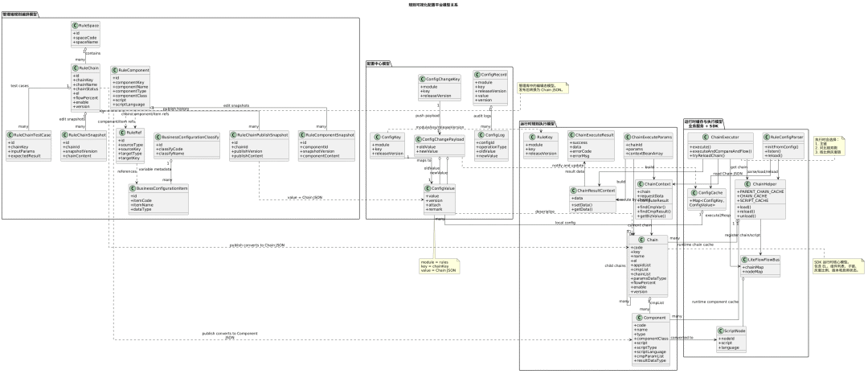
Task: Select the +cmpParamList attribute text
Action: 650,356
